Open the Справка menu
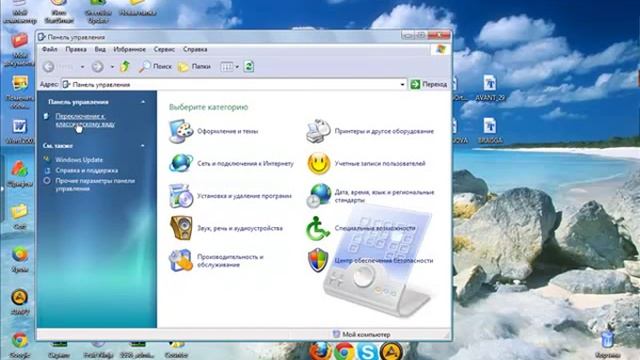The height and width of the screenshot is (360, 640). pyautogui.click(x=195, y=49)
